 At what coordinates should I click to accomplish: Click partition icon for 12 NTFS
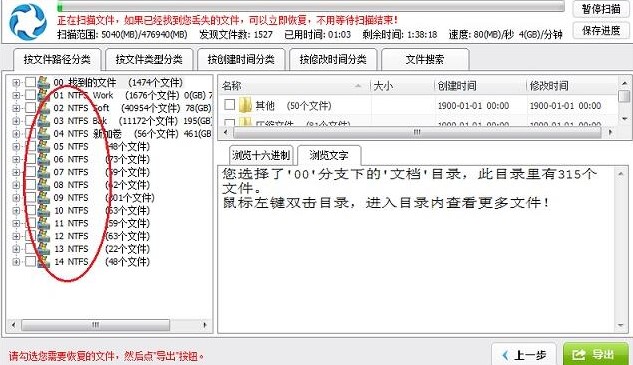44,236
